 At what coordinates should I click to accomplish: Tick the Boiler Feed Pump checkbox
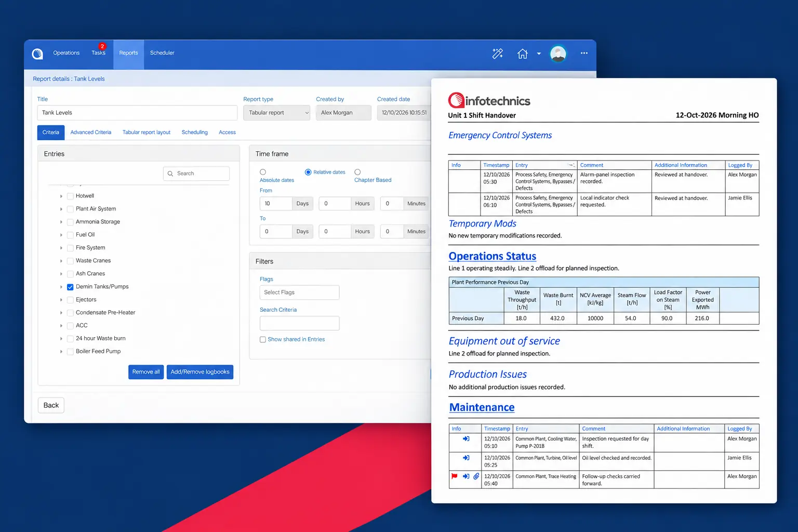tap(70, 352)
